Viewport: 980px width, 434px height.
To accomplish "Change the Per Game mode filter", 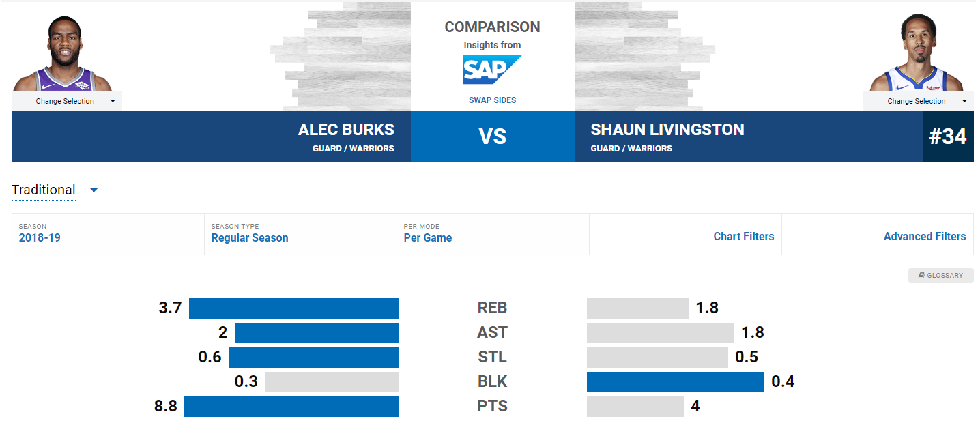I will click(x=428, y=238).
